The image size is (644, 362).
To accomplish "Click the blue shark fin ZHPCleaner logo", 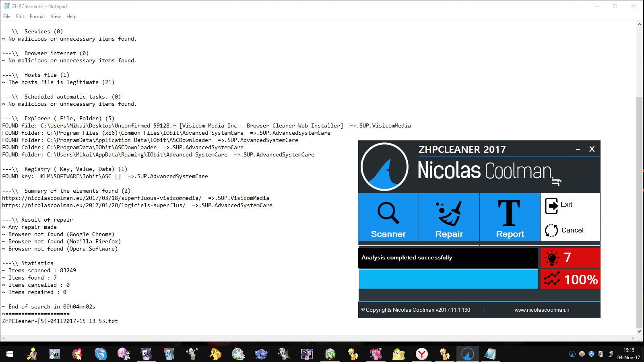I will 385,167.
